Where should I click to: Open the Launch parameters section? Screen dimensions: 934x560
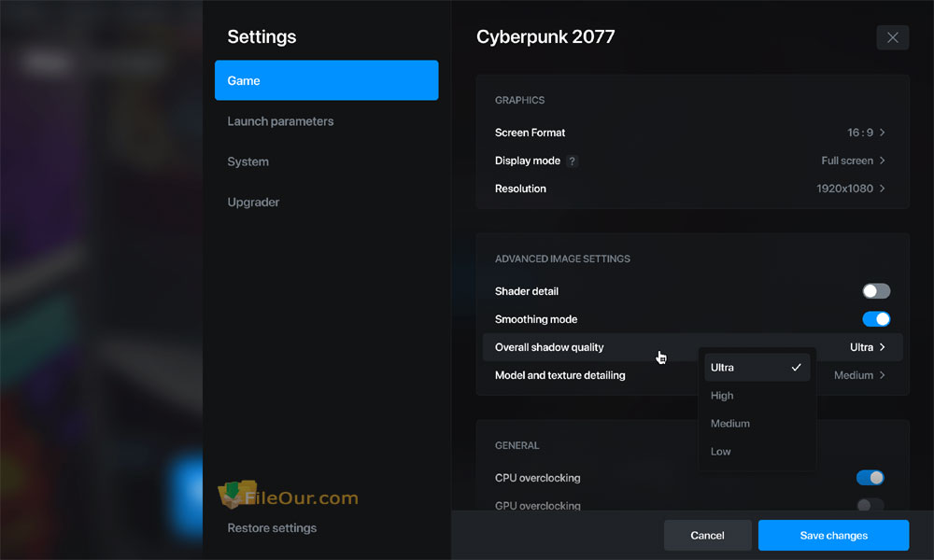coord(280,121)
